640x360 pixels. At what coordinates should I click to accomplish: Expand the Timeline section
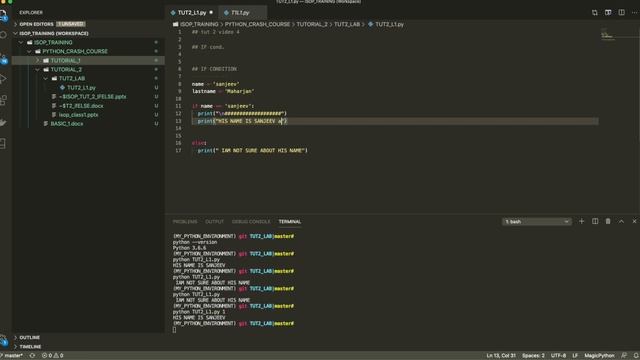pos(88,347)
